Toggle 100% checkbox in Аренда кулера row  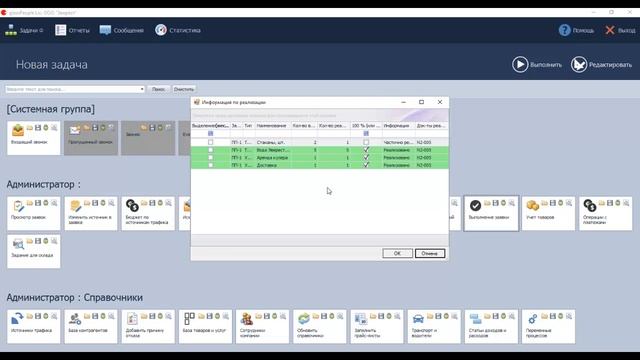[x=366, y=158]
